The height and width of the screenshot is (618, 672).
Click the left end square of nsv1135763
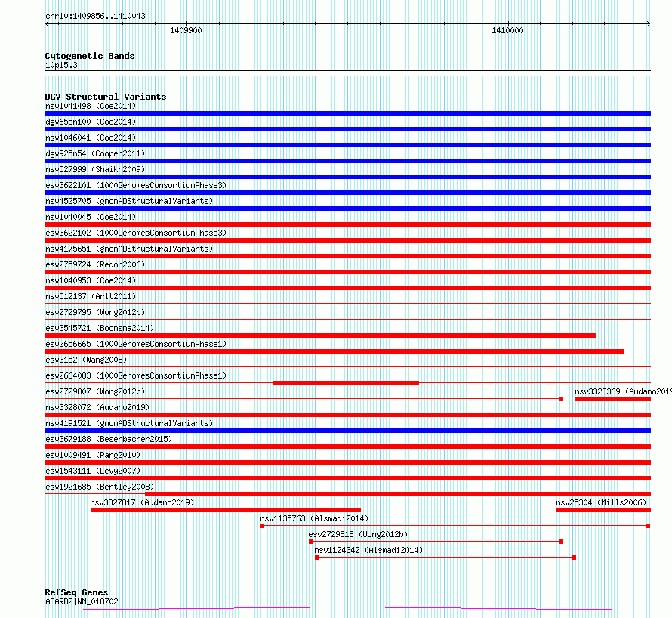pos(262,526)
